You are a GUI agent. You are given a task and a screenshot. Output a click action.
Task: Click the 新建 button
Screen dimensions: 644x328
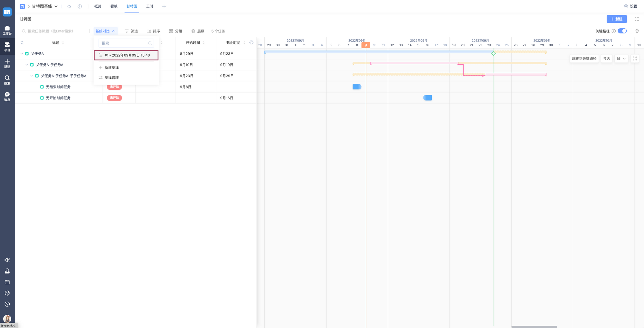(x=616, y=19)
